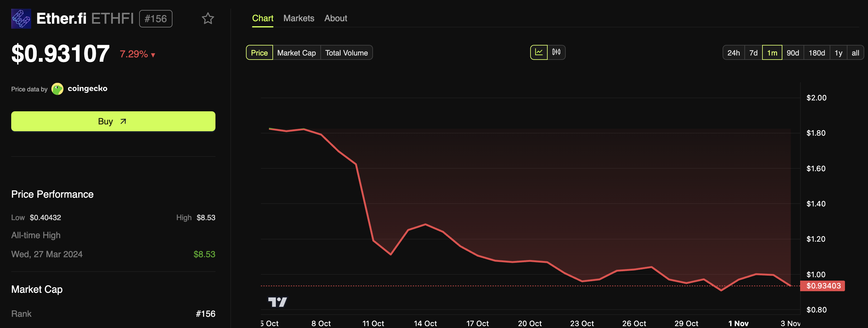Click the green $8.53 all-time high value

coord(204,254)
